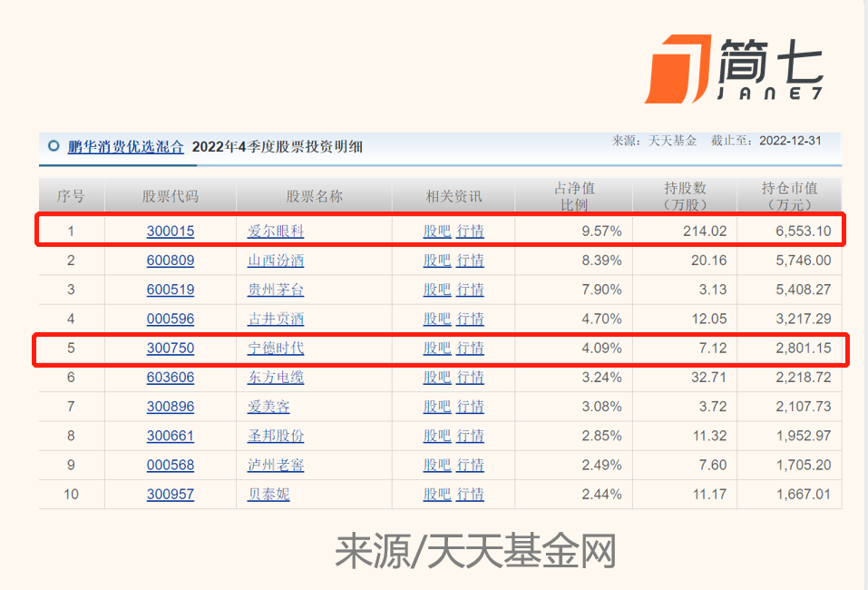This screenshot has width=868, height=590.
Task: Open 行情 for 爱美客 row
Action: [470, 407]
